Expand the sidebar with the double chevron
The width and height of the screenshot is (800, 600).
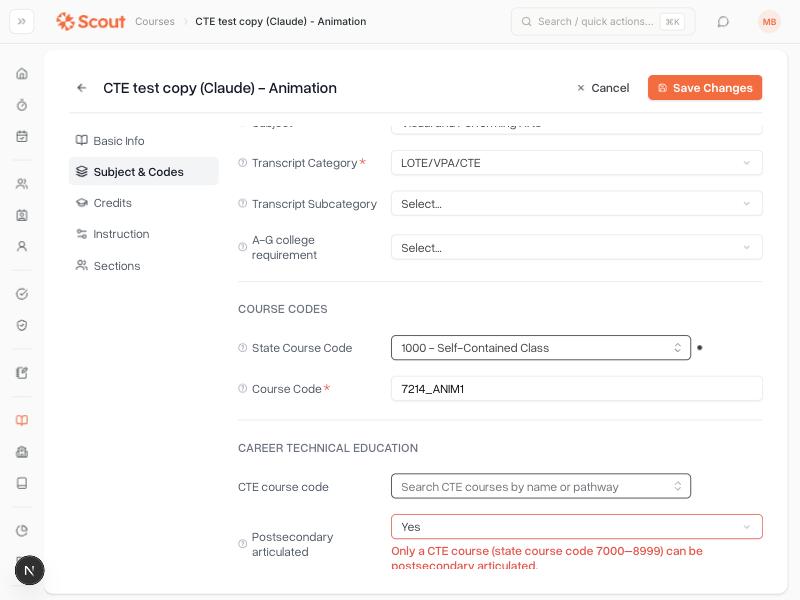pos(22,21)
